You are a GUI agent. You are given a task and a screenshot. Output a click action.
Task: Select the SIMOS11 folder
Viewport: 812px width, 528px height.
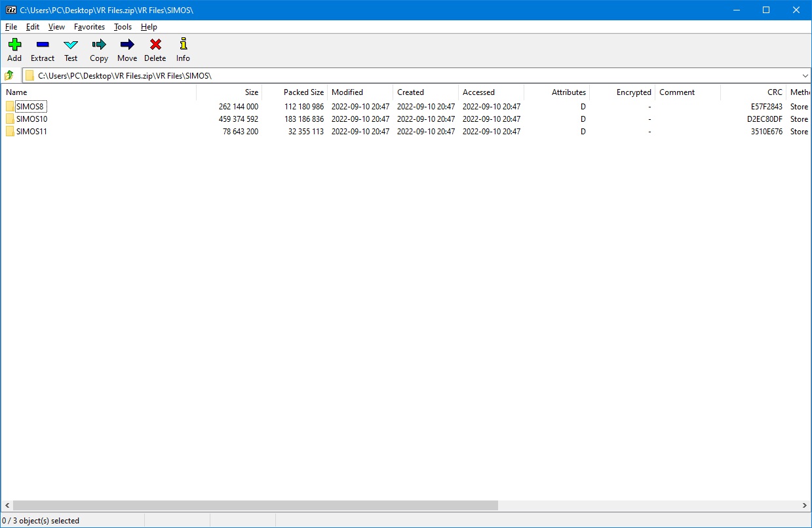tap(31, 132)
